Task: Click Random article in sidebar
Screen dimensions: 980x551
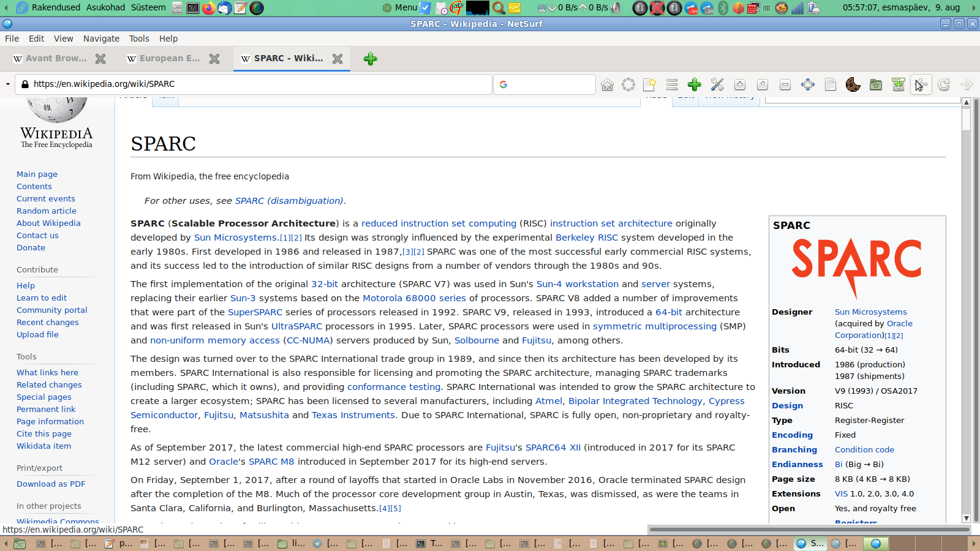Action: tap(47, 211)
